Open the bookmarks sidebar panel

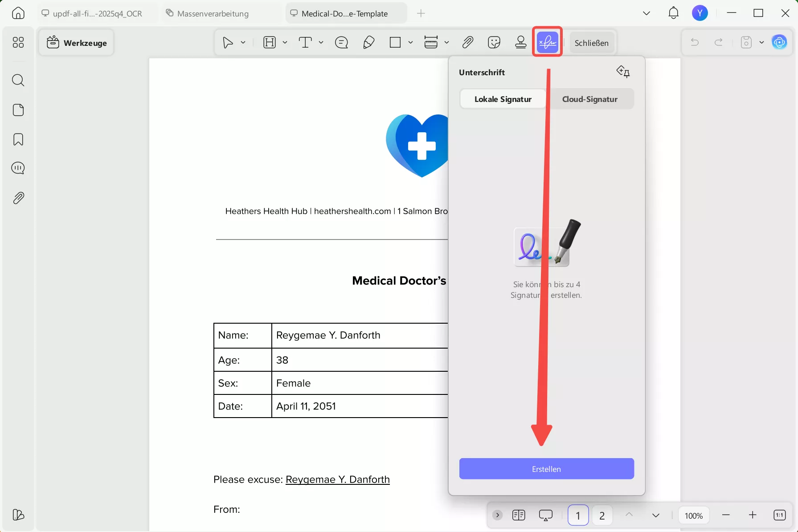[x=18, y=139]
